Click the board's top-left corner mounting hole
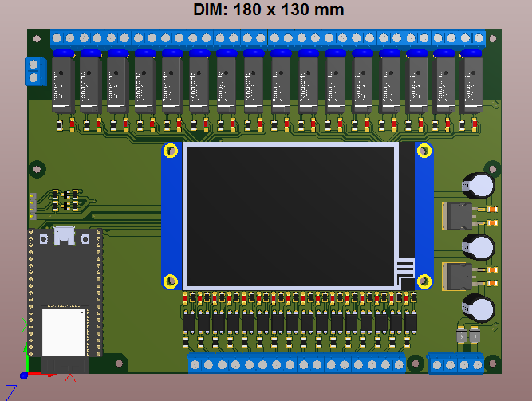 pyautogui.click(x=37, y=39)
